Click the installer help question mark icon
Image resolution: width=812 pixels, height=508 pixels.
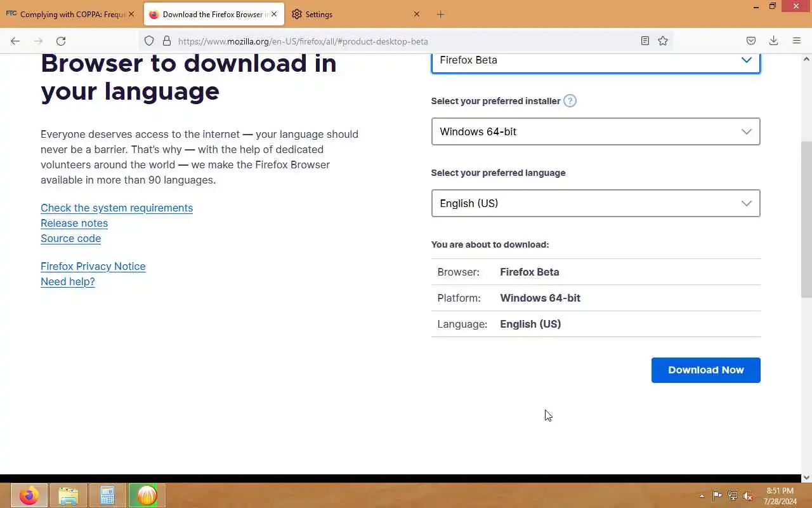pos(570,100)
